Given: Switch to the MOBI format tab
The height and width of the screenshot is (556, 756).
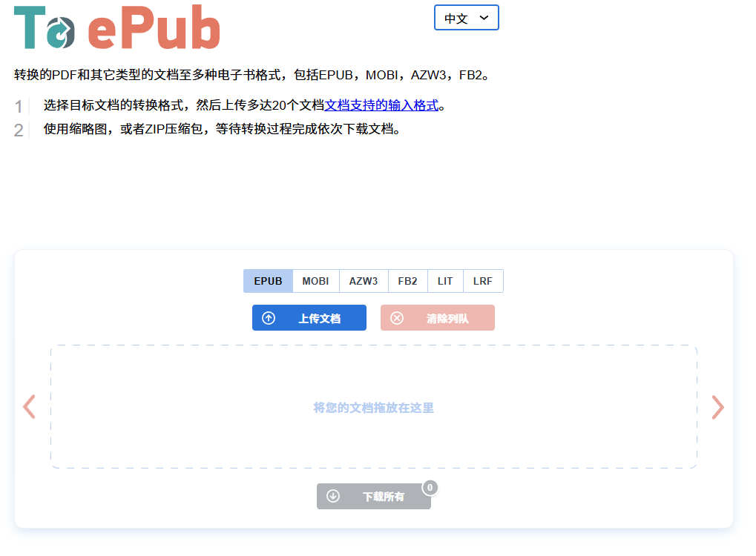Looking at the screenshot, I should (x=315, y=281).
